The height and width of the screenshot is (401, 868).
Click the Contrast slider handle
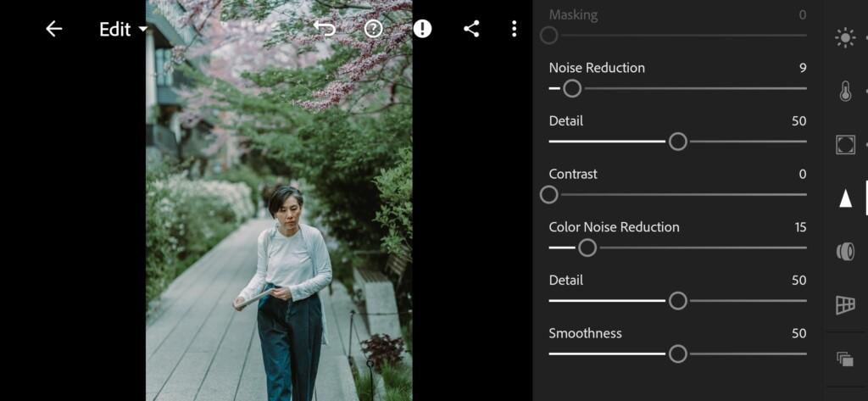548,195
